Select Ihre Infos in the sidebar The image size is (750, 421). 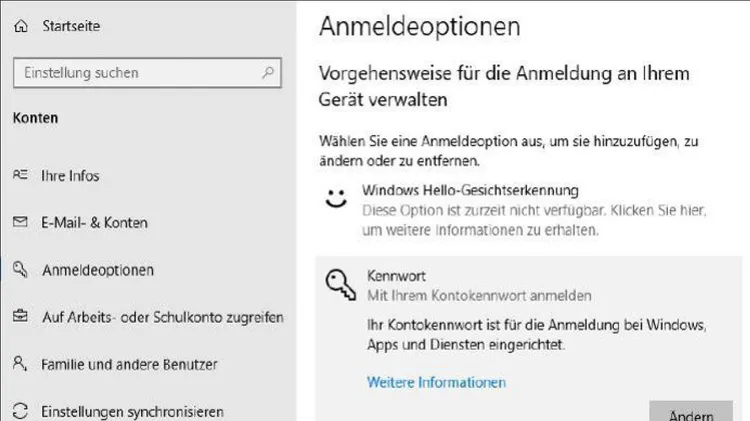pos(70,176)
